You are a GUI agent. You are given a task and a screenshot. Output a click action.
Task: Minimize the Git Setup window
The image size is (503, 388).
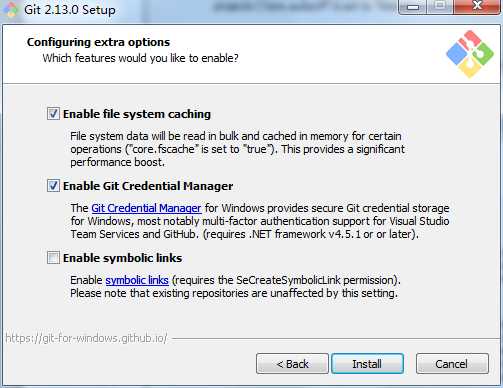click(413, 7)
